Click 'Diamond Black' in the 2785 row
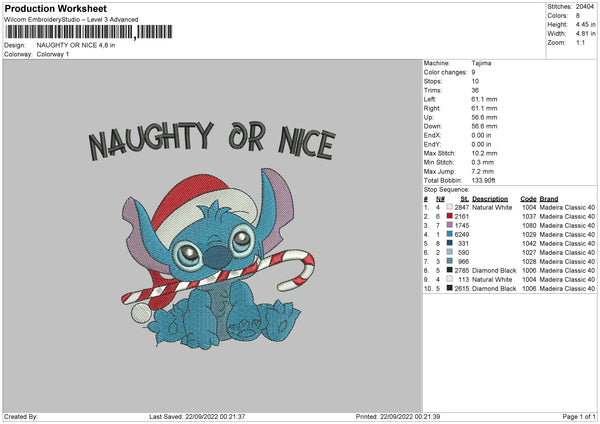600x424 pixels. (x=494, y=271)
